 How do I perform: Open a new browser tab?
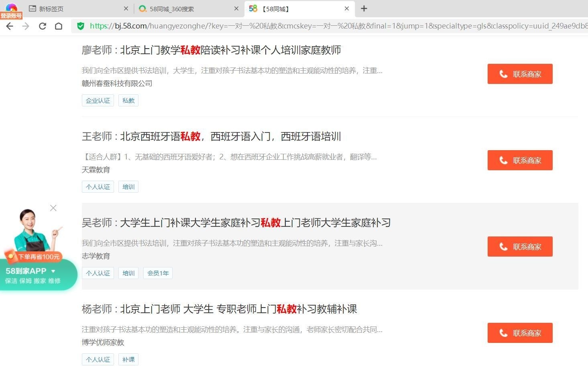click(364, 8)
